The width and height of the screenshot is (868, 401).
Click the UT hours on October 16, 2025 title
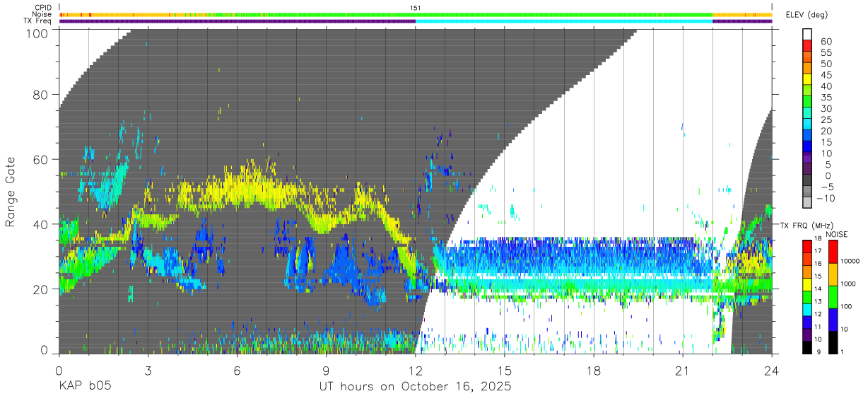click(x=416, y=388)
